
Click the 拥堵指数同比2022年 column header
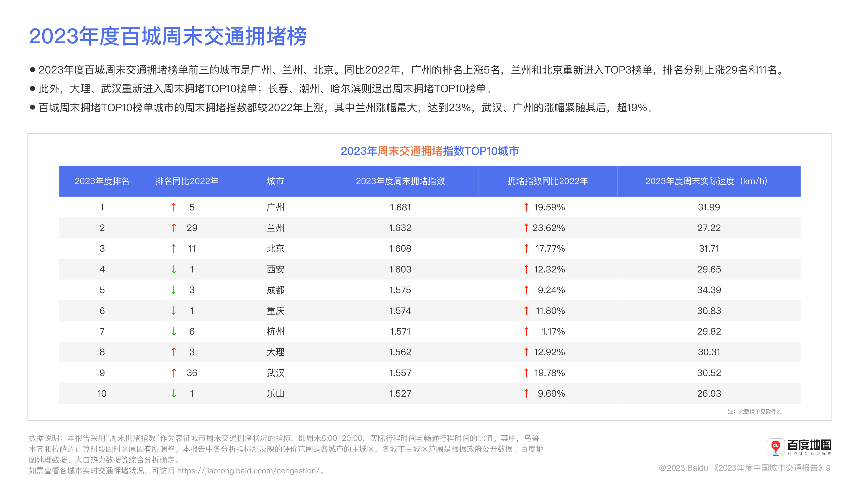[x=548, y=181]
